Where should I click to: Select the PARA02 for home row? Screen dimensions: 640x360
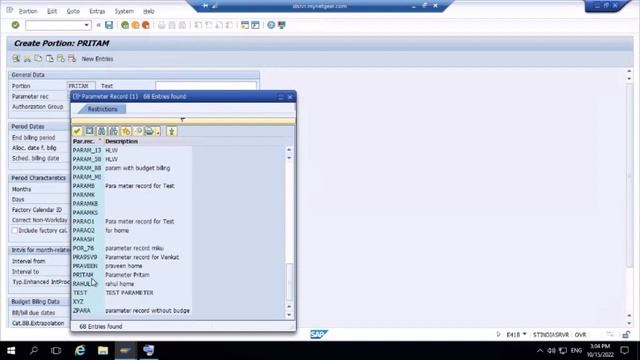coord(132,230)
